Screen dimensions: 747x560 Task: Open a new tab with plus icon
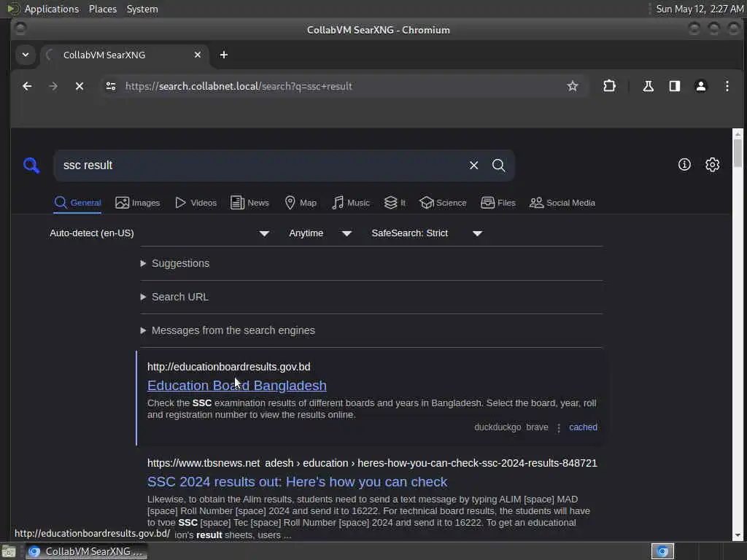point(224,55)
